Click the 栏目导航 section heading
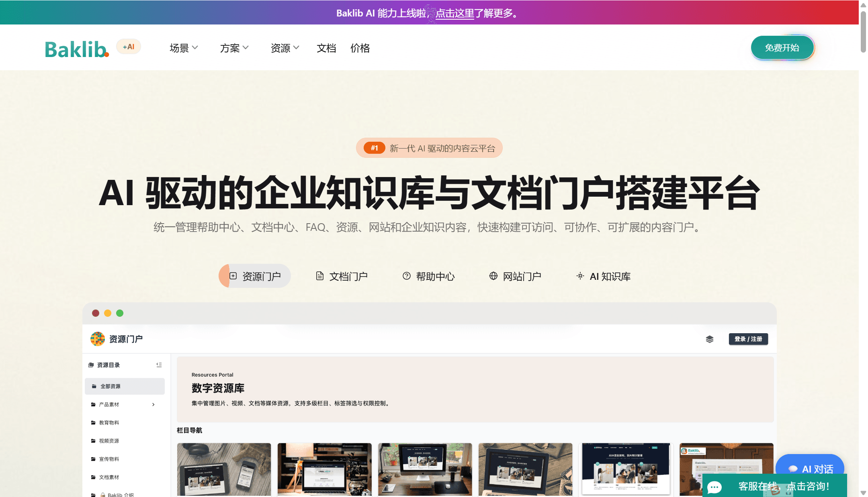This screenshot has width=868, height=497. [x=189, y=430]
